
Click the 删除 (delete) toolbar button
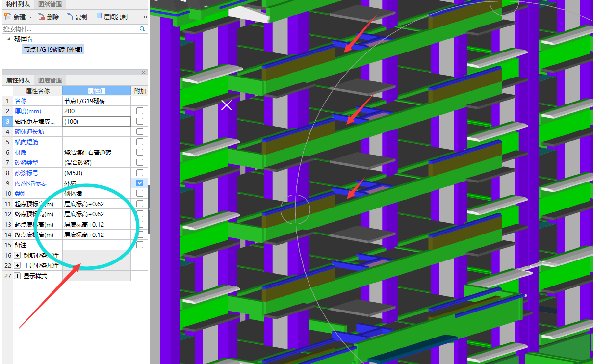point(48,17)
